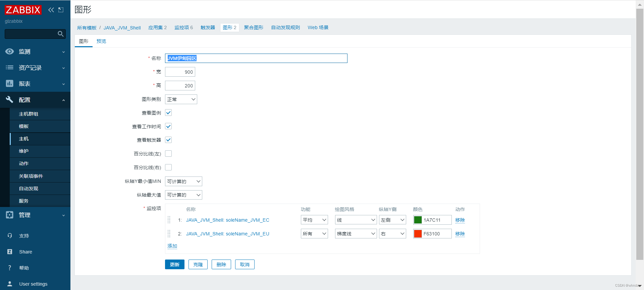Click the Z icon for Share
Image resolution: width=644 pixels, height=290 pixels.
(x=10, y=252)
